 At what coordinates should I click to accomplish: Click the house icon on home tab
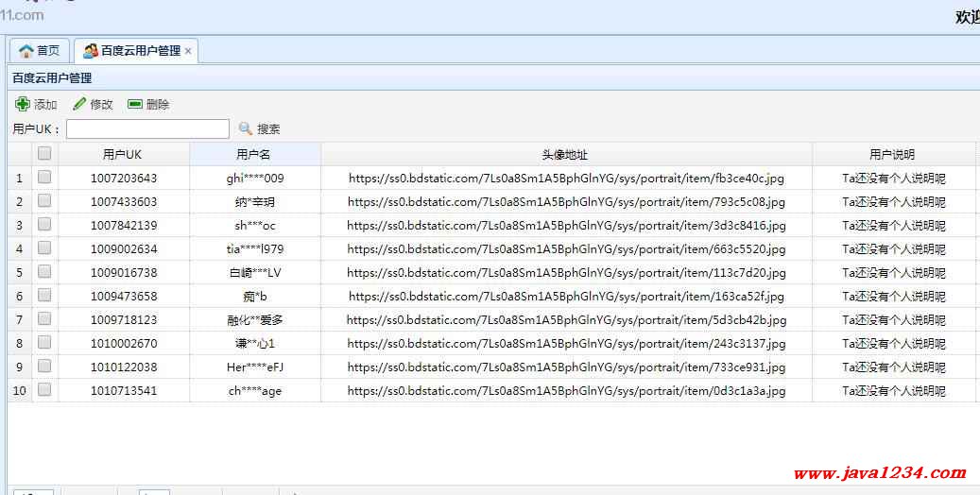click(26, 51)
